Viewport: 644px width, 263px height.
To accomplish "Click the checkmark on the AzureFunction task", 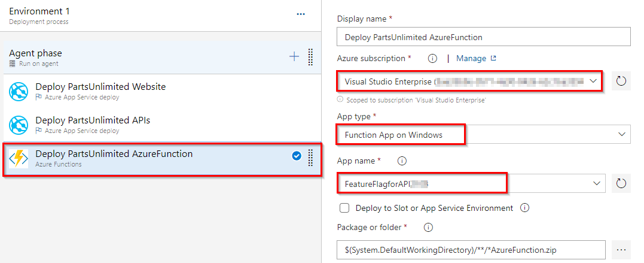I will (297, 156).
